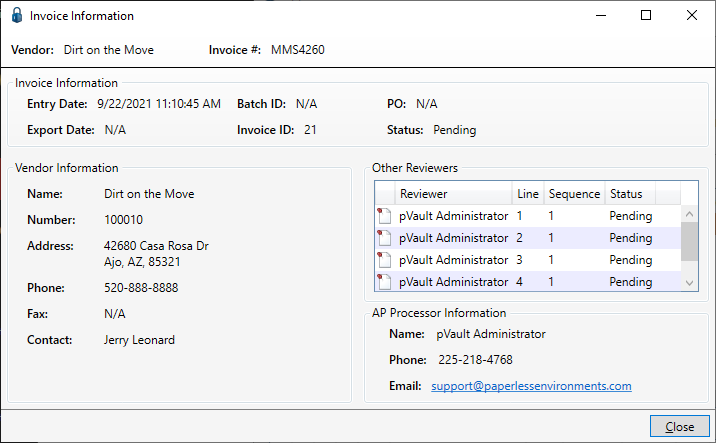
Task: Click the padlock icon in the title bar
Action: (x=17, y=15)
